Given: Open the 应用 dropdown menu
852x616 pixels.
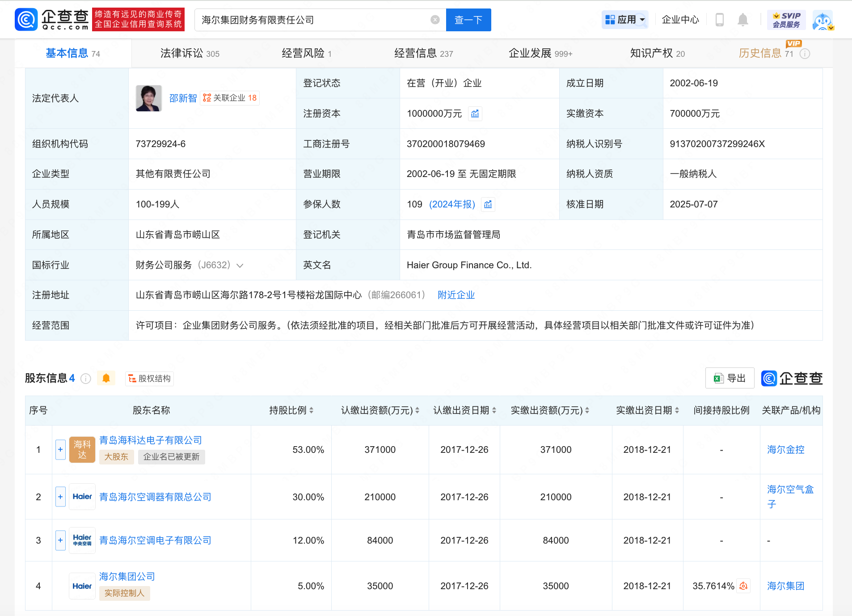Looking at the screenshot, I should 625,20.
